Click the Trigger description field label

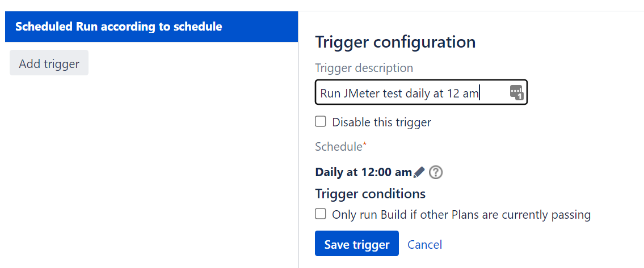click(x=364, y=68)
